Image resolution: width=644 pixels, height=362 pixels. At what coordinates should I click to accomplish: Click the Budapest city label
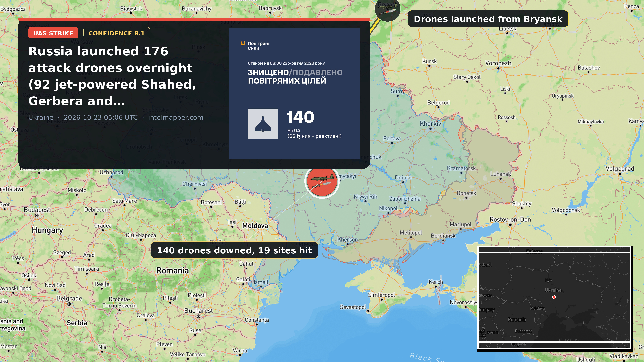37,210
